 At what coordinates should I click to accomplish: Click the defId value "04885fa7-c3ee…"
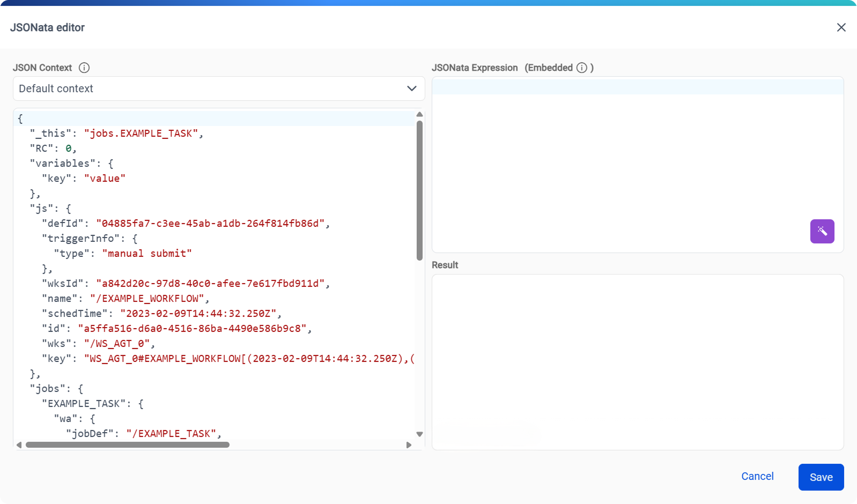[x=211, y=224]
